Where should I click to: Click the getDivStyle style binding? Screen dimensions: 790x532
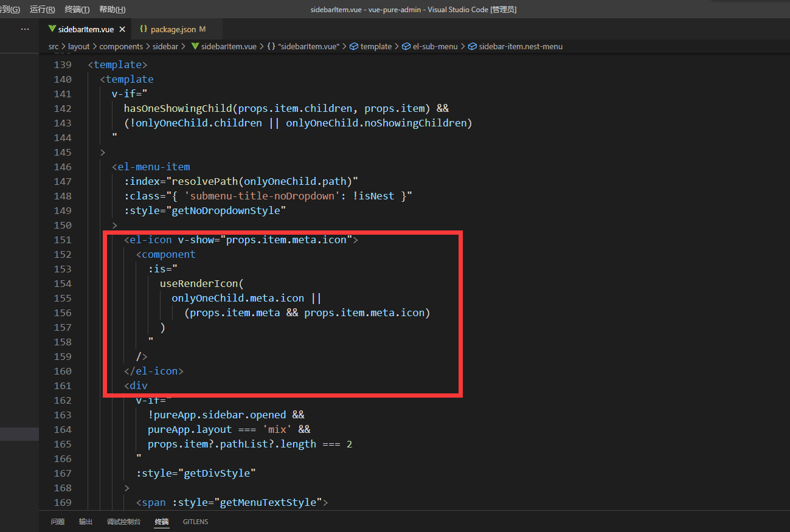tap(196, 473)
